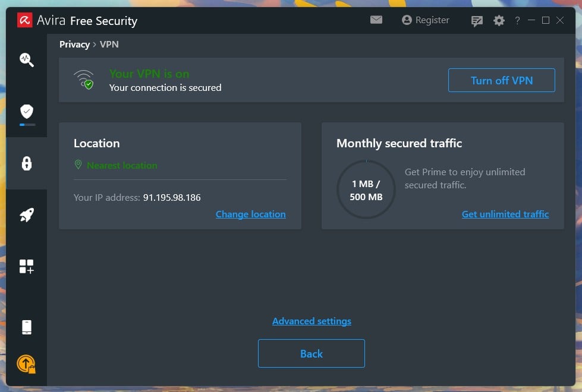Click the Monthly secured traffic heading

[399, 144]
